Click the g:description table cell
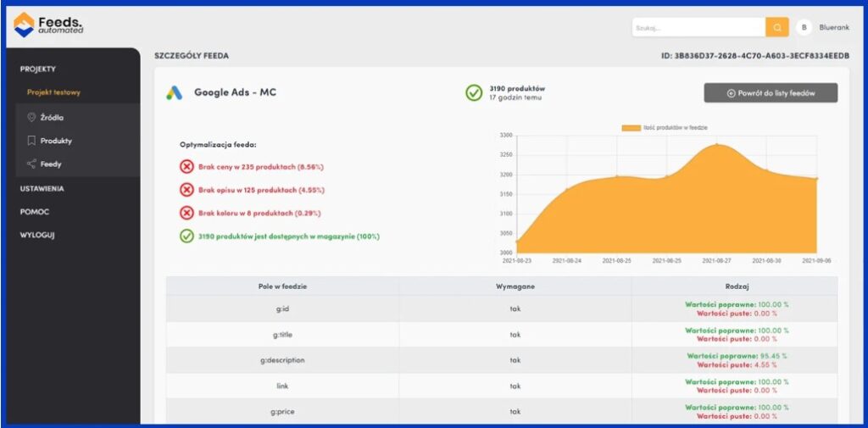The height and width of the screenshot is (428, 868). (282, 360)
